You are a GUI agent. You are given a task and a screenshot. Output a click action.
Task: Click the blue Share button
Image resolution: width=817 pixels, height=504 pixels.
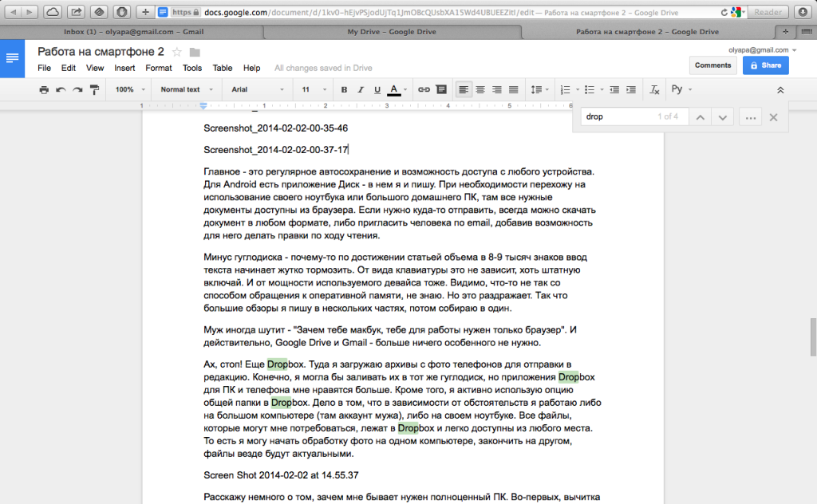(x=765, y=65)
